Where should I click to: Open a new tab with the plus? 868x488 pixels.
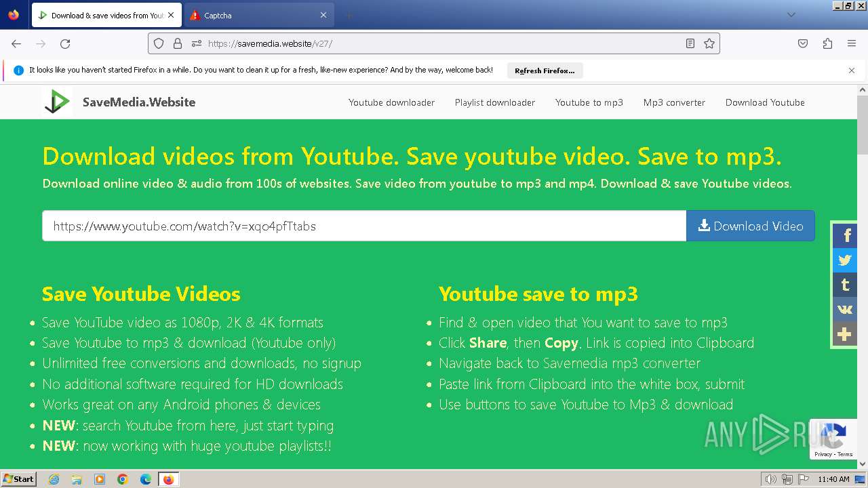349,15
